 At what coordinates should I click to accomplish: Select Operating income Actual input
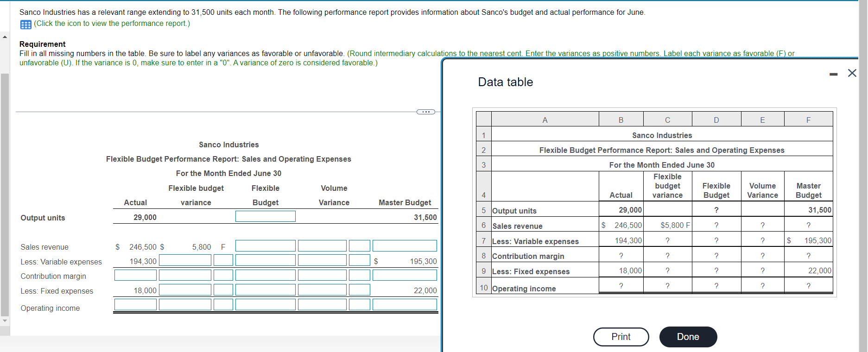click(135, 304)
